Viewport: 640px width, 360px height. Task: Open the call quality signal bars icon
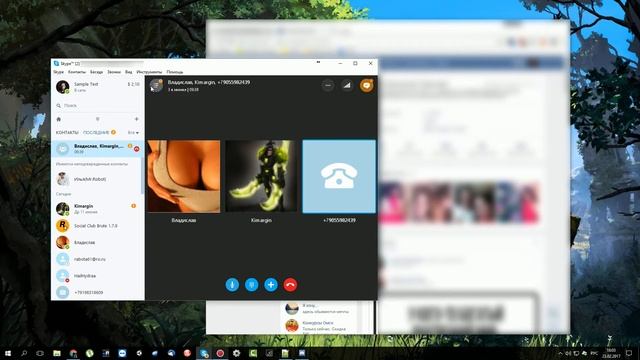tap(347, 85)
